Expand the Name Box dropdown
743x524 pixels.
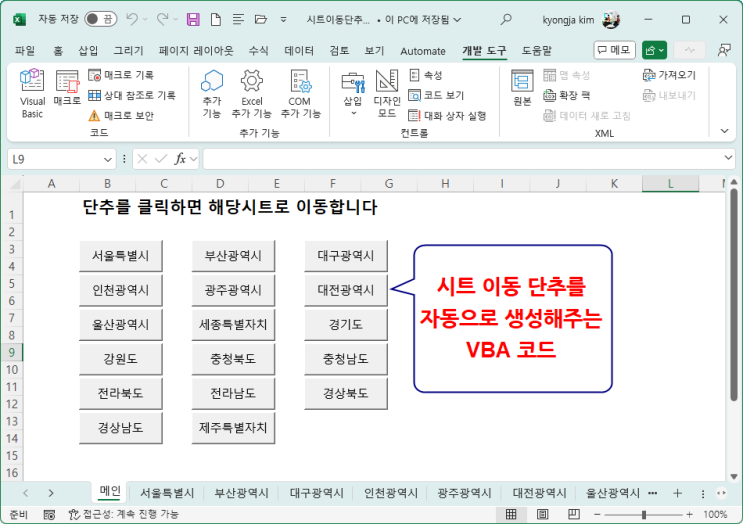[108, 160]
